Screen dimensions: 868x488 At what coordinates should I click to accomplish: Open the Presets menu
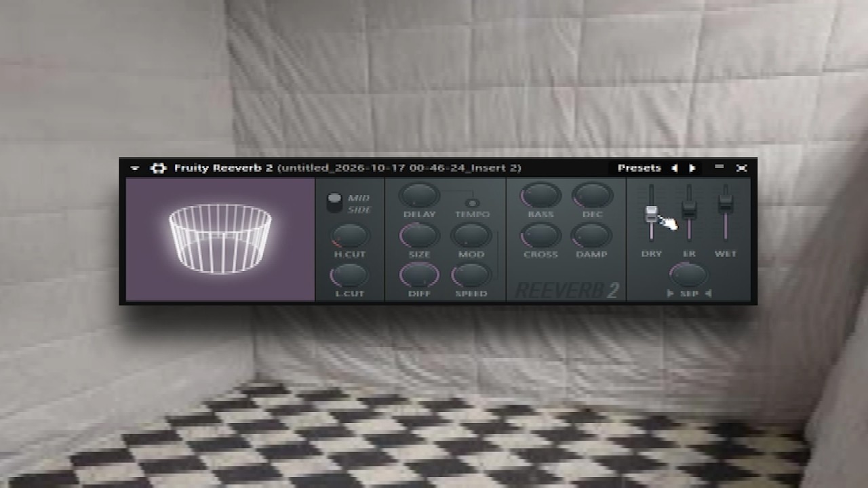(639, 168)
